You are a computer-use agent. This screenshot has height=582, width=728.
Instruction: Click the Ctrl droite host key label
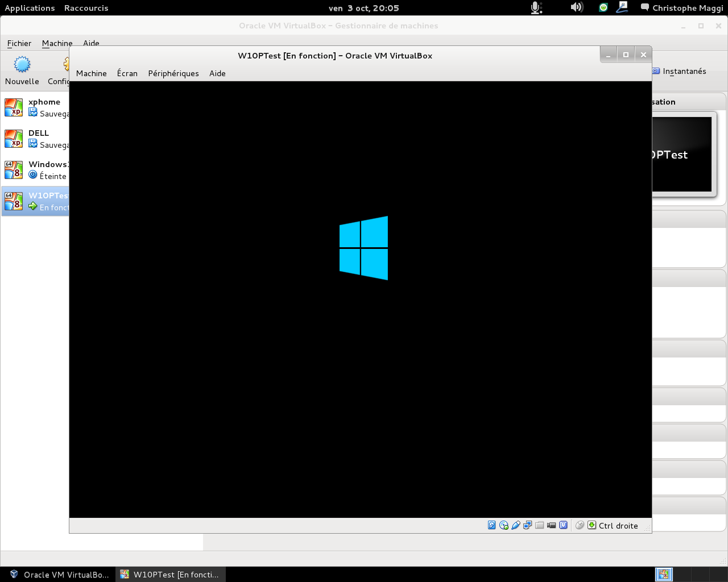pos(618,526)
